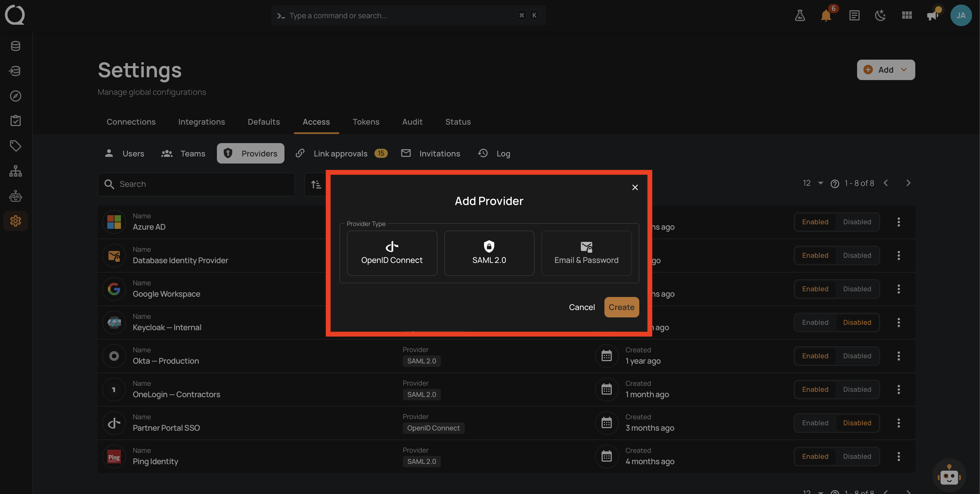
Task: Open the Database Identity Provider row three-dot menu
Action: 899,255
